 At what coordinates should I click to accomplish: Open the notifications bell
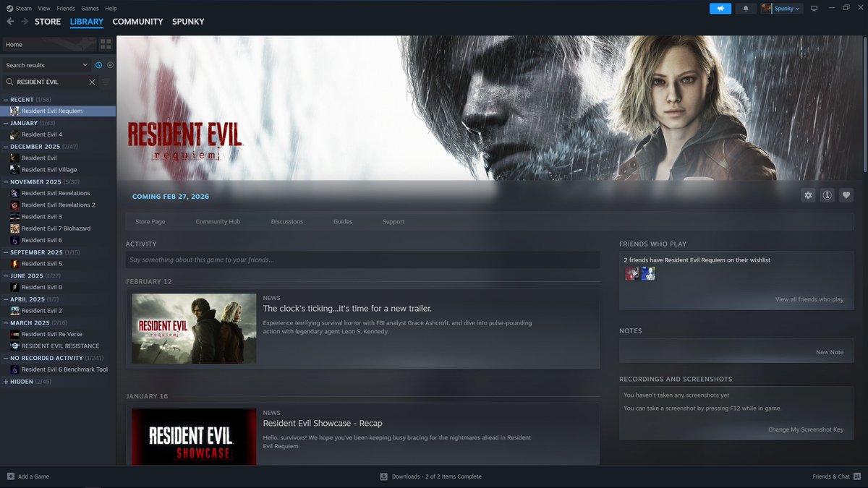click(x=746, y=9)
